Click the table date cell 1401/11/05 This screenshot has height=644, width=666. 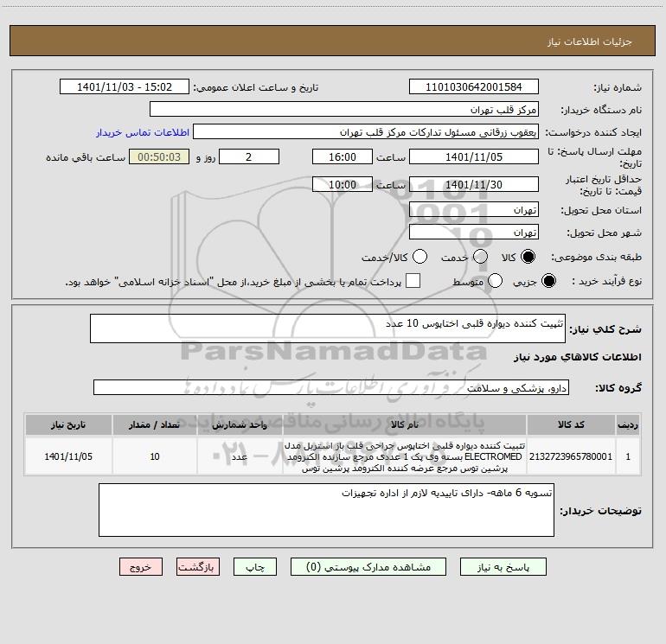tap(68, 456)
